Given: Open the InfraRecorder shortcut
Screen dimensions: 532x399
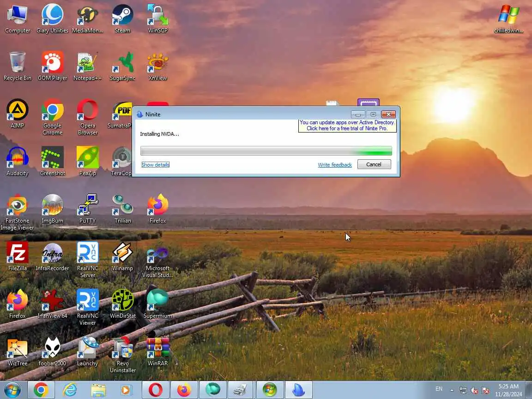Looking at the screenshot, I should pos(52,256).
